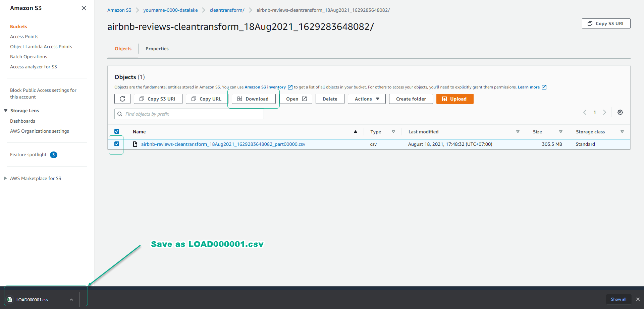Screen dimensions: 644x309
Task: Open the Amazon S3 inventory link
Action: (265, 87)
